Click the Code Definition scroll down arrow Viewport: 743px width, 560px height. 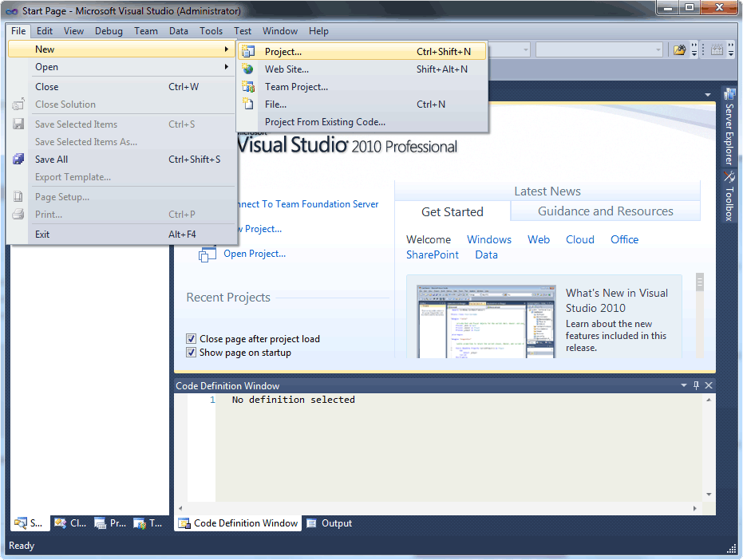[x=709, y=494]
